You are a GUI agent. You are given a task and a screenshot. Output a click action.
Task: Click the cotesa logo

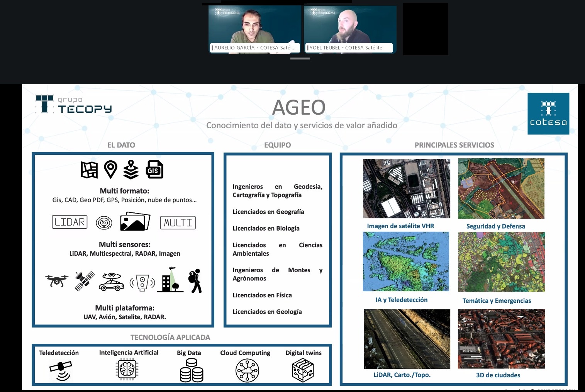click(x=548, y=114)
